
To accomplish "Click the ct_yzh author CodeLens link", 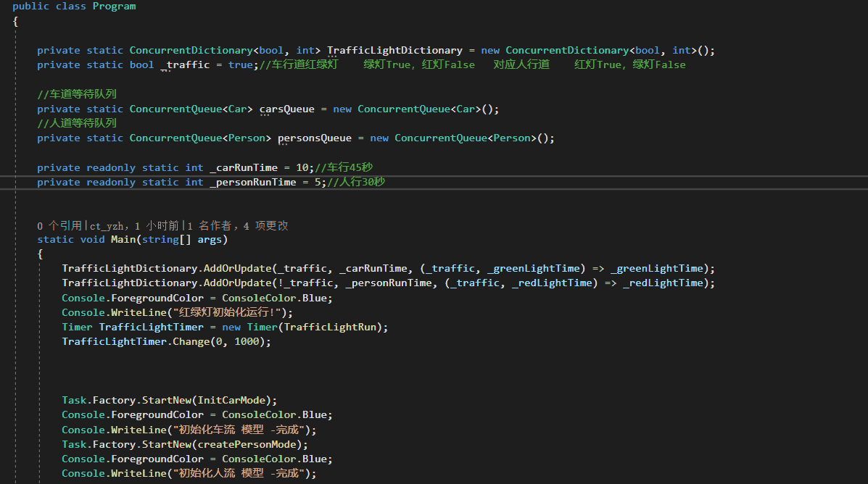I will tap(107, 225).
